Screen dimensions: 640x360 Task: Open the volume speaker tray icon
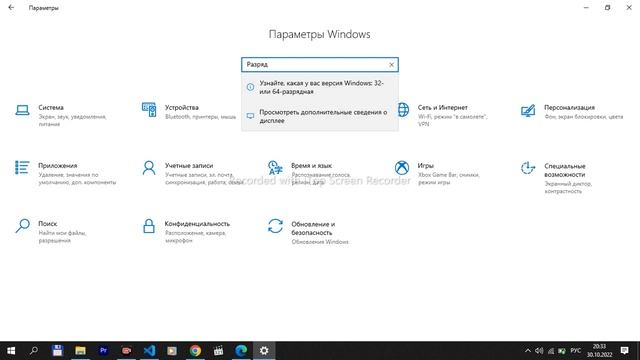(x=539, y=351)
